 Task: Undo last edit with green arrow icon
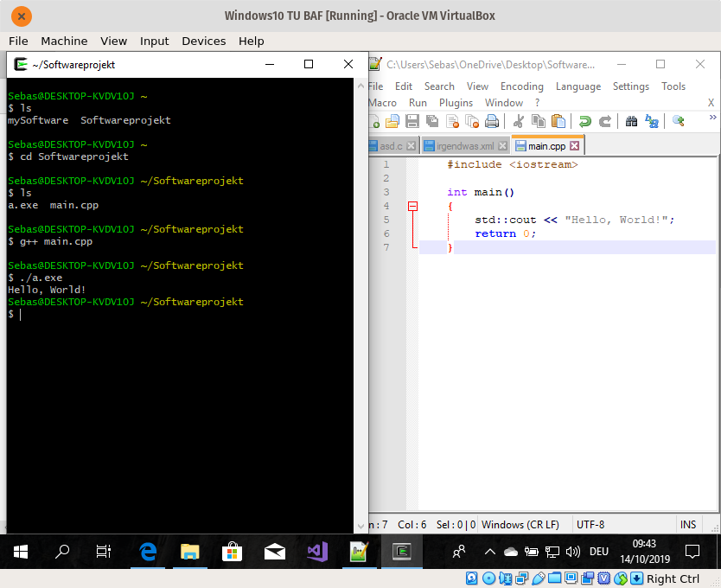pos(585,121)
